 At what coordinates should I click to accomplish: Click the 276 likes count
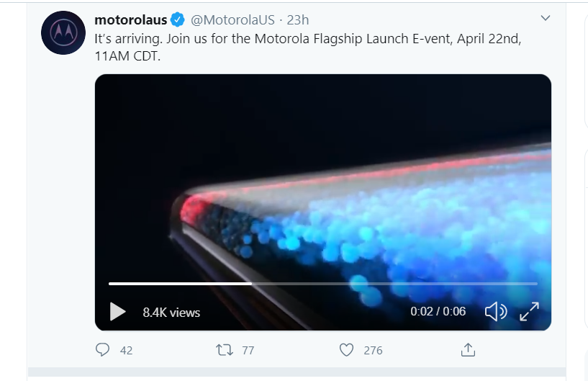373,351
